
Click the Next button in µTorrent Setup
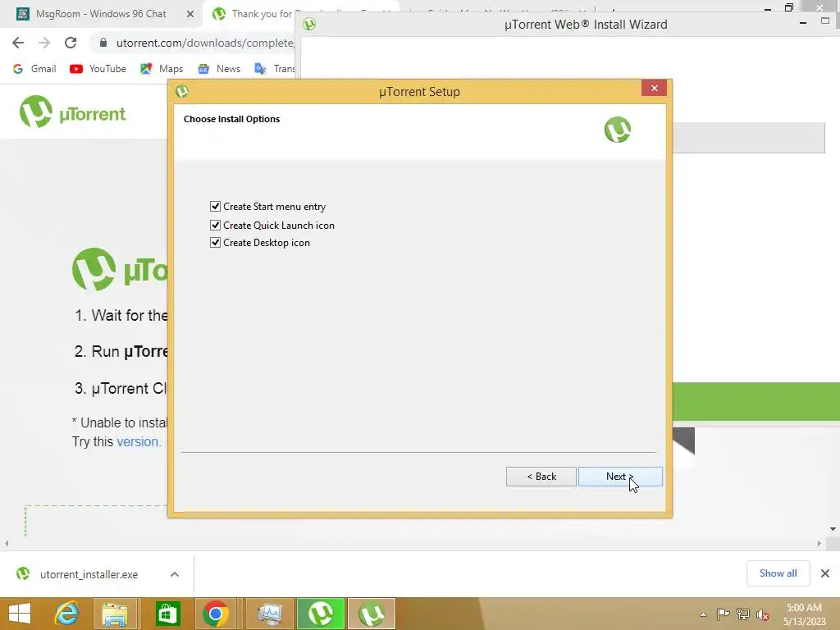click(620, 477)
